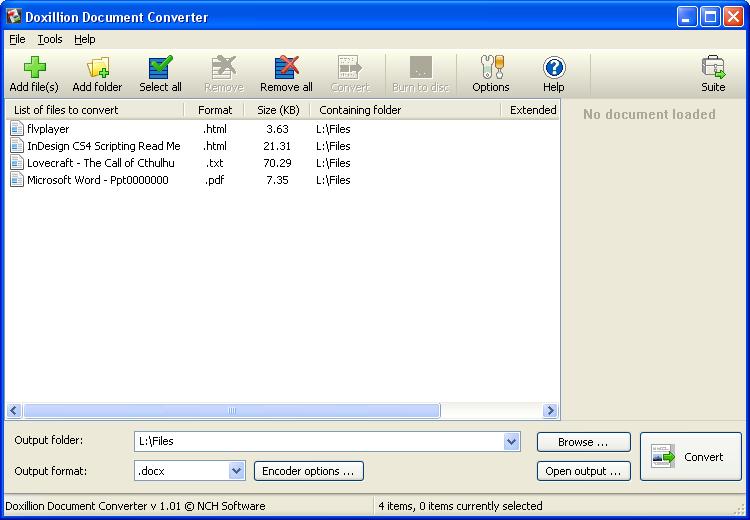This screenshot has height=520, width=750.
Task: Click the horizontal scrollbar thumb of file list
Action: tap(232, 410)
